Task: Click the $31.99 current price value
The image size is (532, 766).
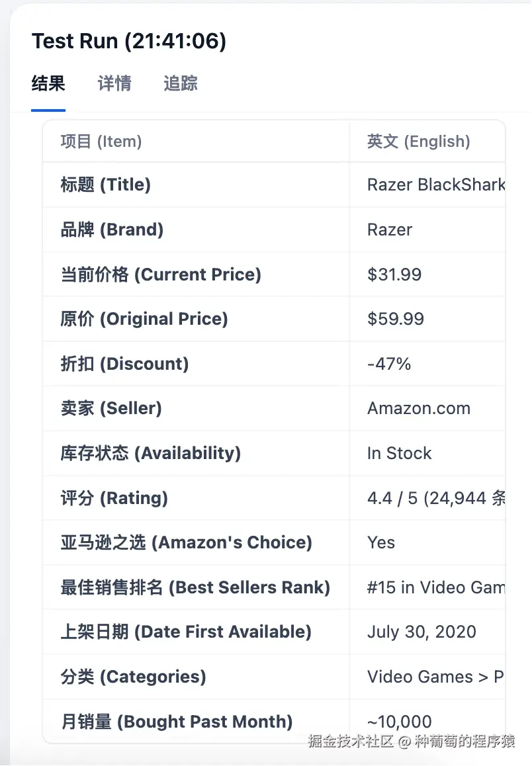Action: [394, 275]
